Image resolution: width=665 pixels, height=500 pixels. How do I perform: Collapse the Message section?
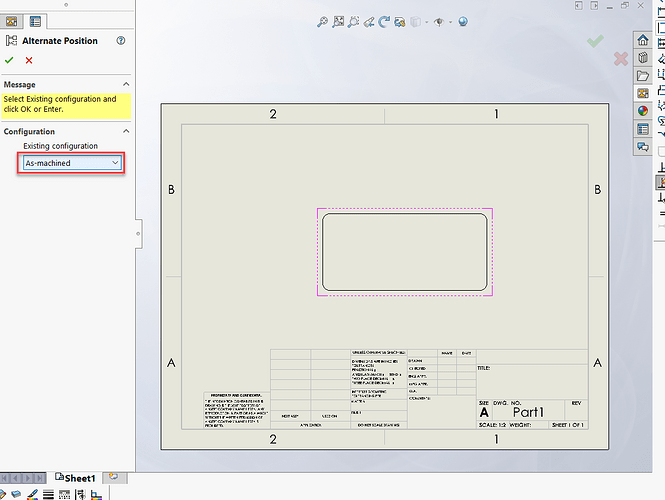126,85
